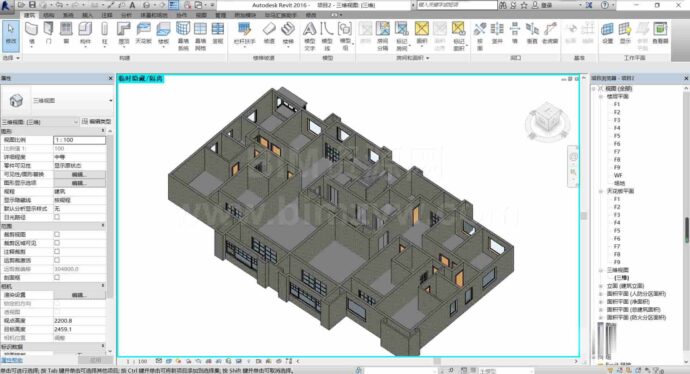
Task: Select the Ceiling (天花板) tool
Action: [x=143, y=33]
